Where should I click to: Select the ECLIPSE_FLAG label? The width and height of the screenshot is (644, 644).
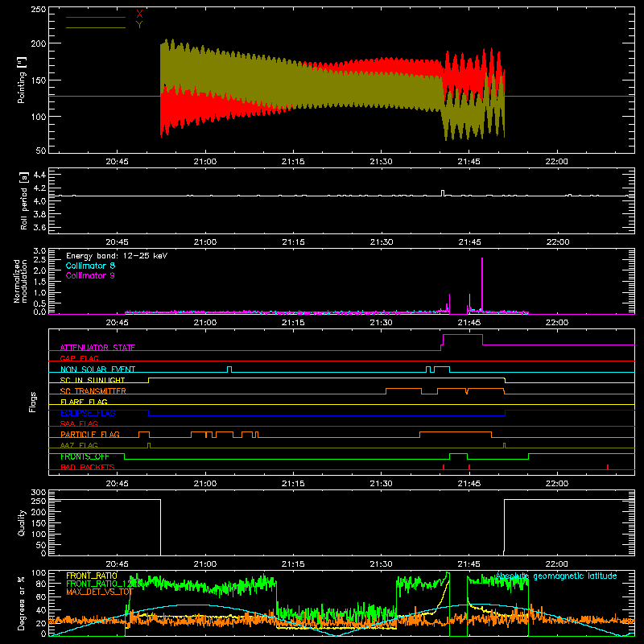pos(88,413)
